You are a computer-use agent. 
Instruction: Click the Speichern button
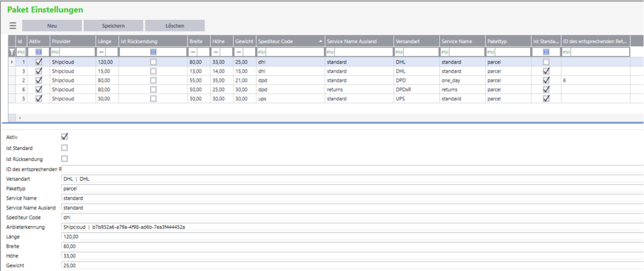tap(113, 26)
